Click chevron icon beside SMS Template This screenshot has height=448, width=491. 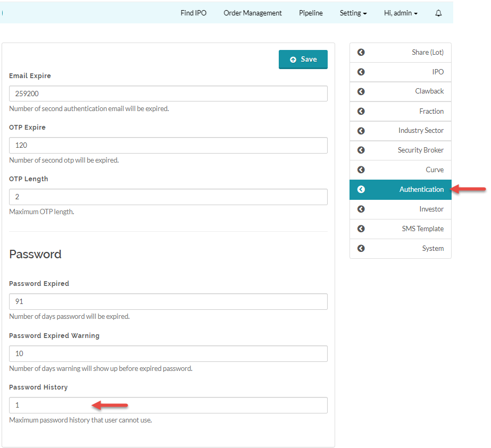361,229
